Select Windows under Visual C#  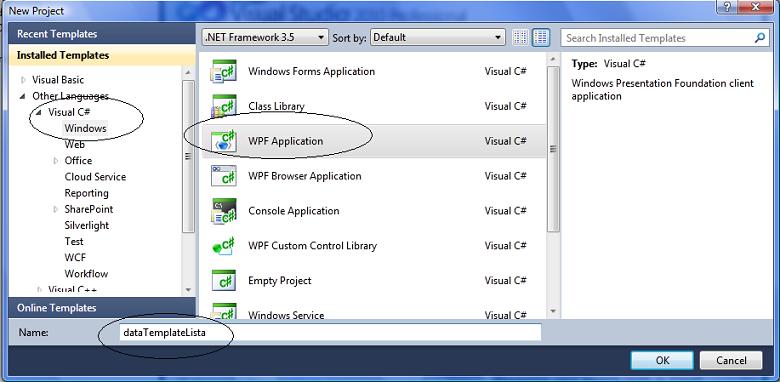(85, 128)
